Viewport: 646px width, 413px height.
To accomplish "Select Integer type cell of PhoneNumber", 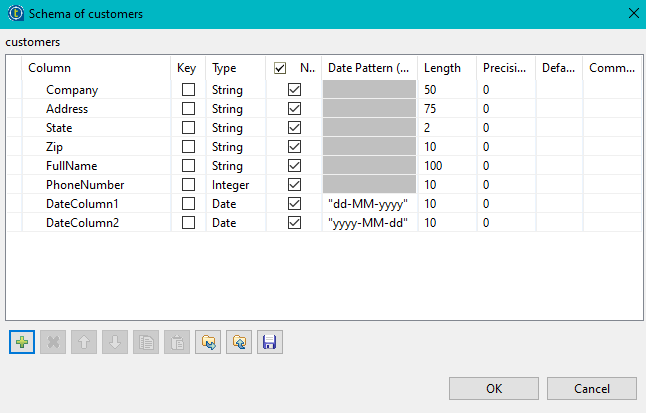I will (x=236, y=185).
